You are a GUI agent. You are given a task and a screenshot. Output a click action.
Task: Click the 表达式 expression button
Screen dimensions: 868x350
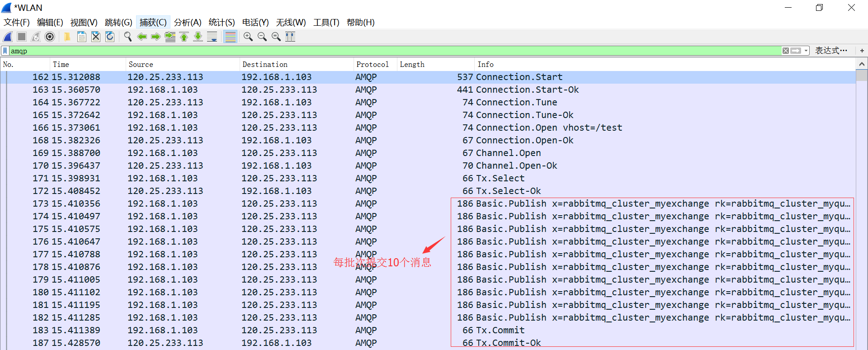click(831, 51)
